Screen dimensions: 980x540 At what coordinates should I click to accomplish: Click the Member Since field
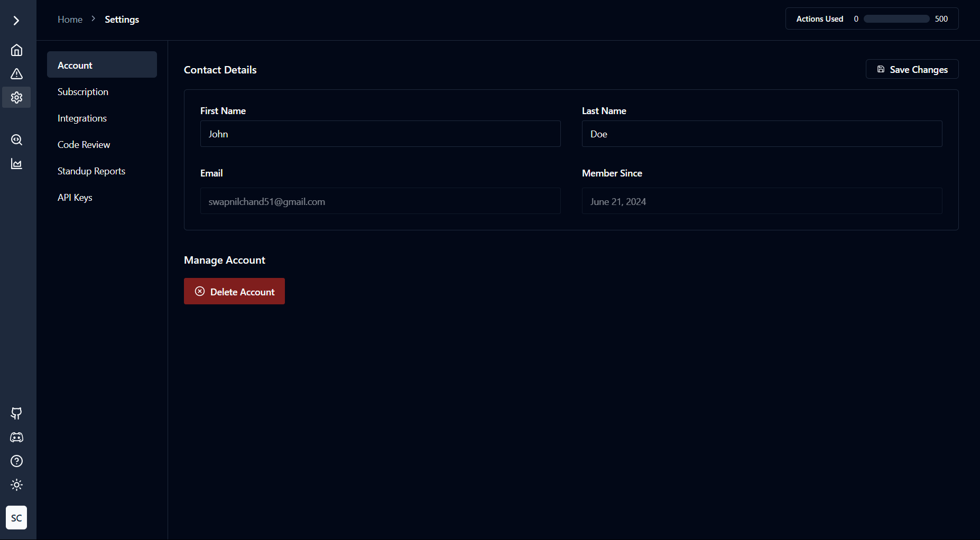click(762, 201)
